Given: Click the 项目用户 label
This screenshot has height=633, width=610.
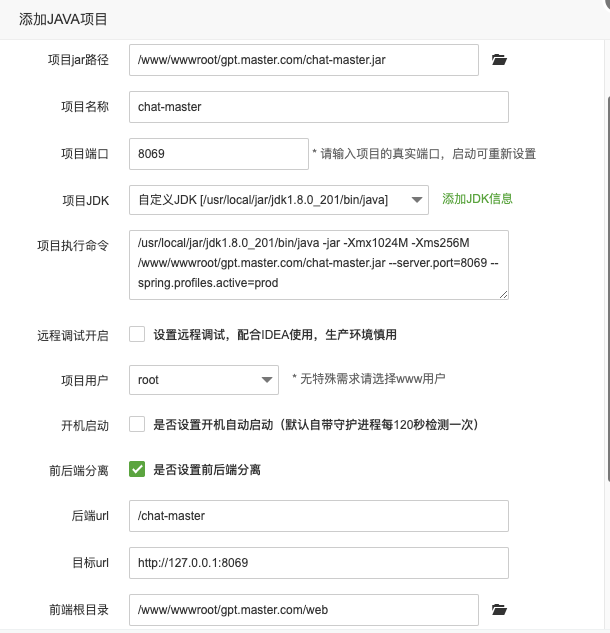Looking at the screenshot, I should click(x=85, y=380).
